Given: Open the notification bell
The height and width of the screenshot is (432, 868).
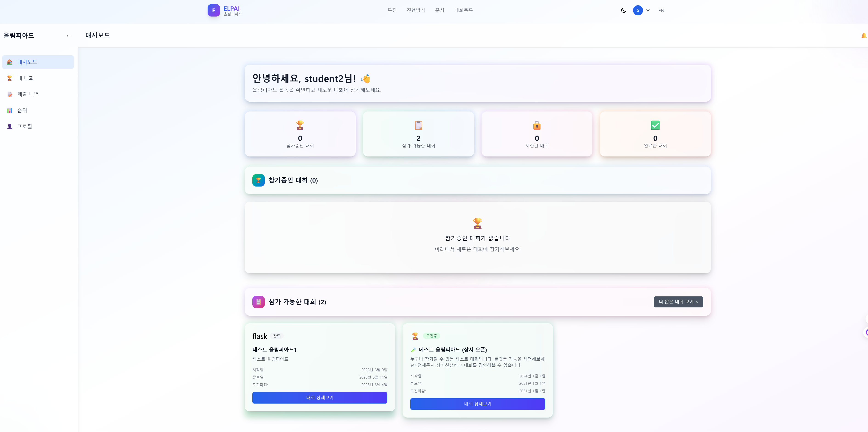Looking at the screenshot, I should 864,35.
